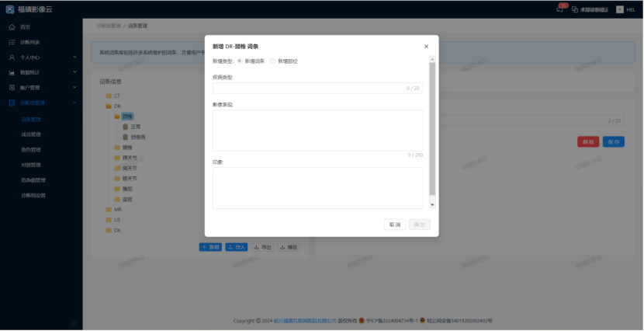Image resolution: width=644 pixels, height=331 pixels.
Task: Click the 福晴影像云 logo icon
Action: tap(9, 9)
